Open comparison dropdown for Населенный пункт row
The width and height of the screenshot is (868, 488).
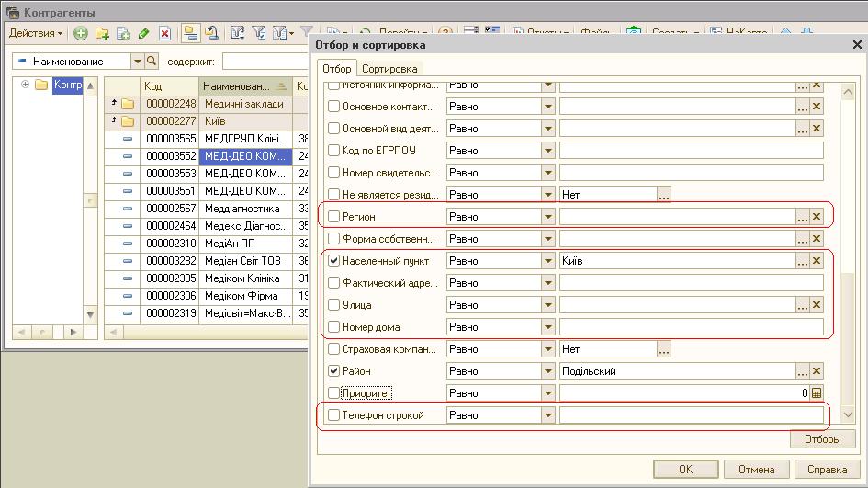[548, 261]
